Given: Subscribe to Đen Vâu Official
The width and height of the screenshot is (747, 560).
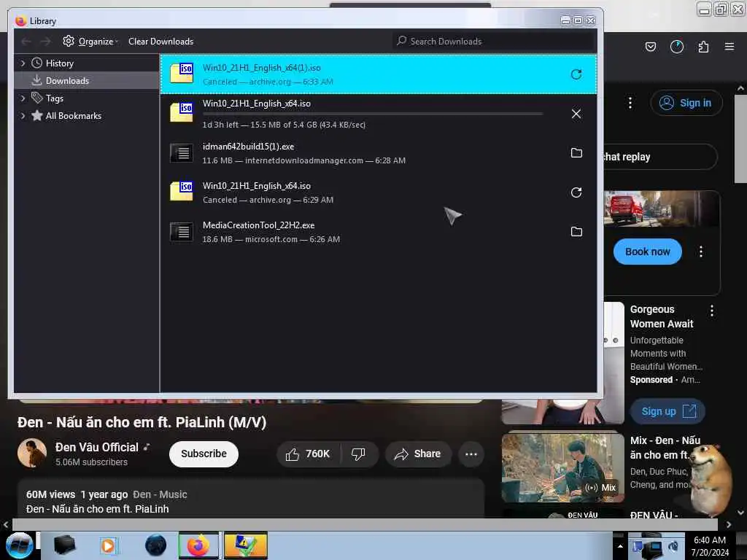Looking at the screenshot, I should [204, 454].
